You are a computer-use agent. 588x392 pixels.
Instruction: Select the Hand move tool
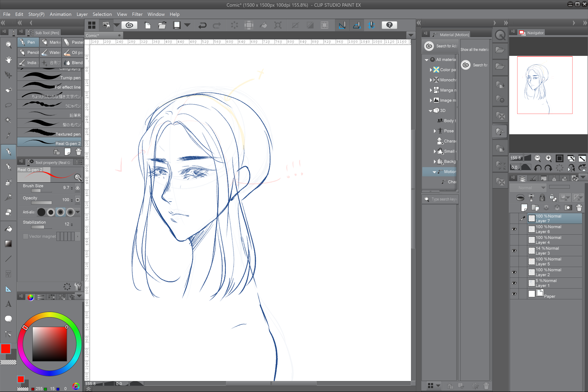[8, 60]
